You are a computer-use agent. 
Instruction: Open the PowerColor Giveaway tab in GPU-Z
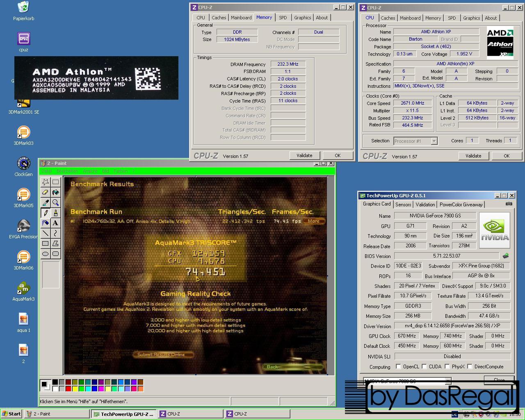tap(461, 205)
